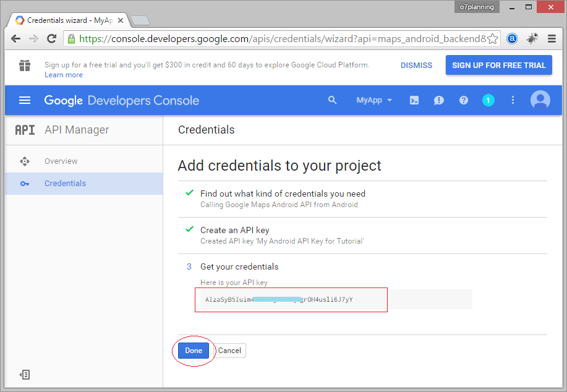Viewport: 567px width, 392px height.
Task: Click the browser address bar URL
Action: (283, 39)
